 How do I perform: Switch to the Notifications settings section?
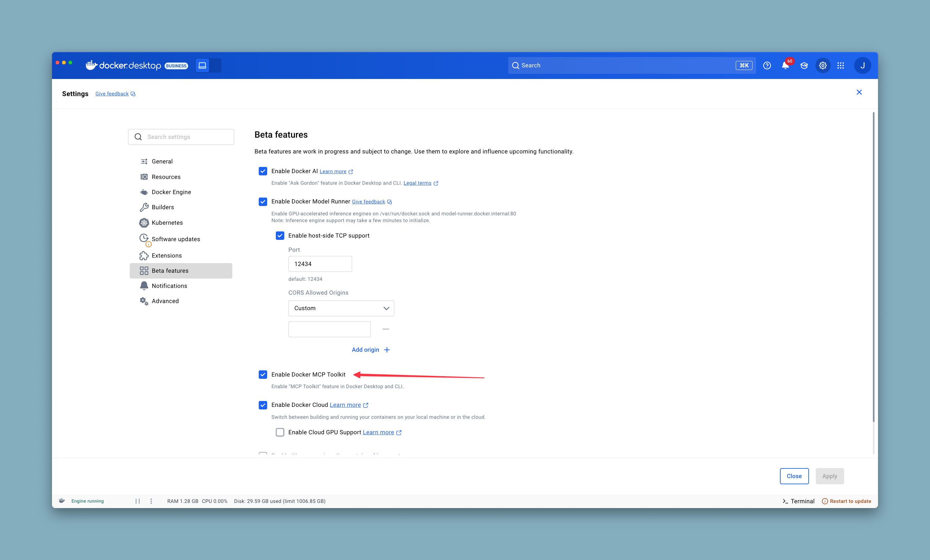point(168,285)
